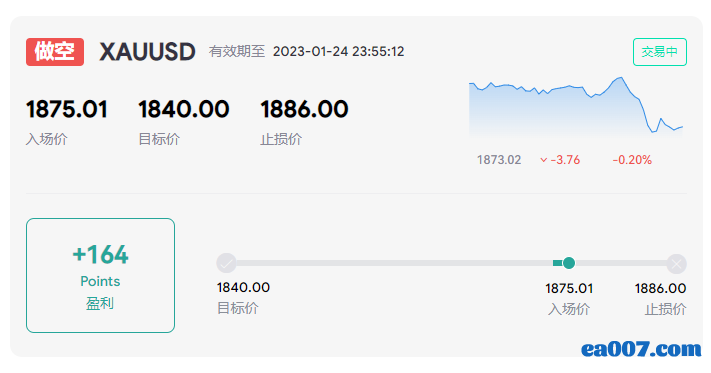Viewport: 711px width, 373px height.
Task: Click the green 交易中 status button
Action: pos(660,52)
